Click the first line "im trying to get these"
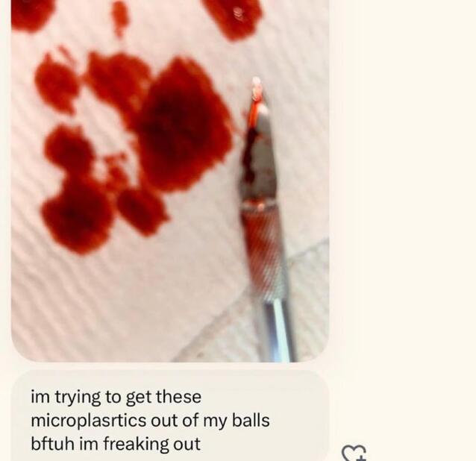The image size is (476, 461). (x=116, y=396)
